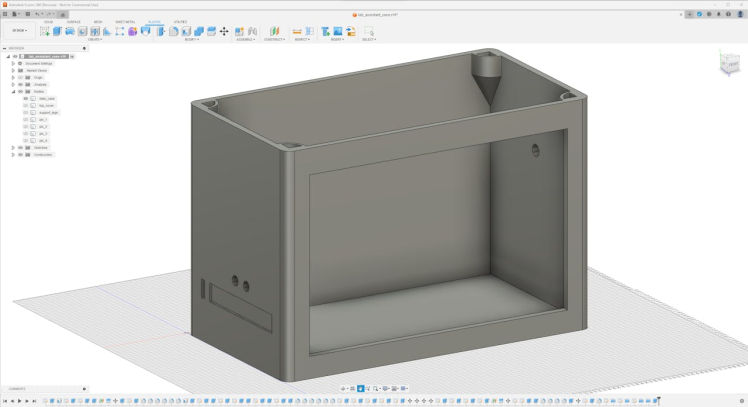Click the Create Sketch tool icon

click(44, 32)
